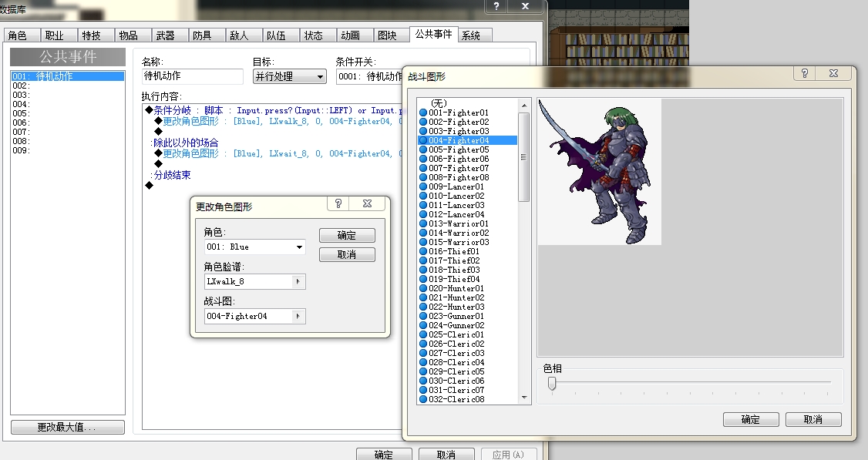Select the 013-Warrior01 battler icon
This screenshot has width=868, height=460.
[x=423, y=223]
